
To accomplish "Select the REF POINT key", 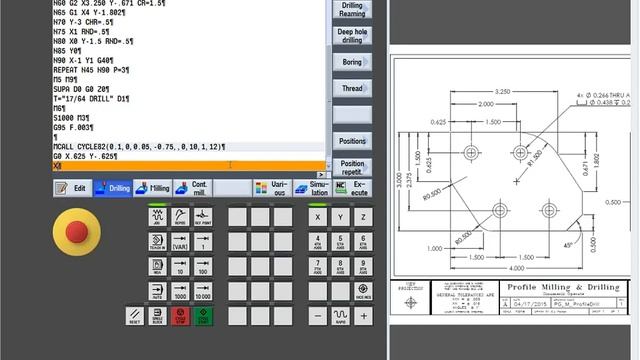I will click(203, 217).
